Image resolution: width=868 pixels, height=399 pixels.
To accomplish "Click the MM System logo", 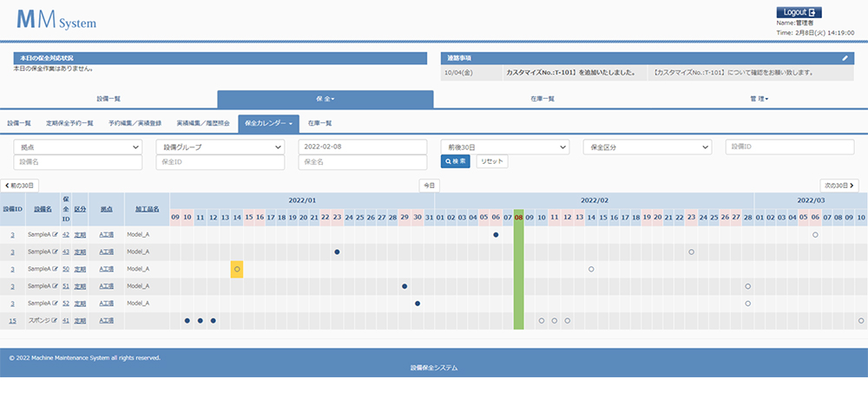I will (56, 21).
